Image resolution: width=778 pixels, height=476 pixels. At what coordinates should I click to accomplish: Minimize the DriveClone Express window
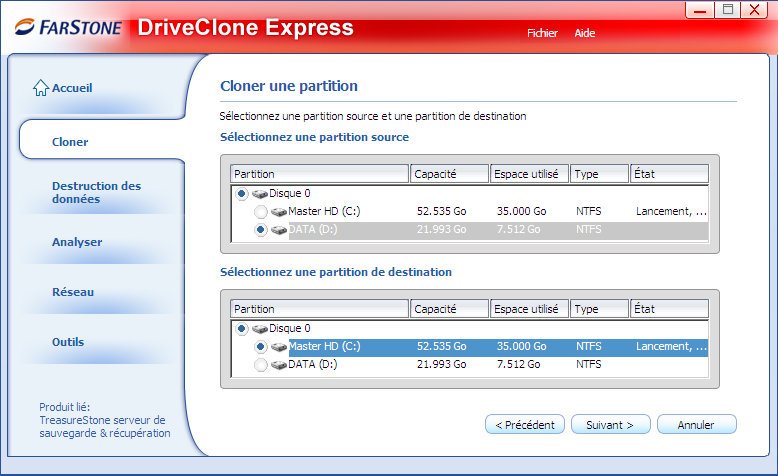click(x=700, y=10)
